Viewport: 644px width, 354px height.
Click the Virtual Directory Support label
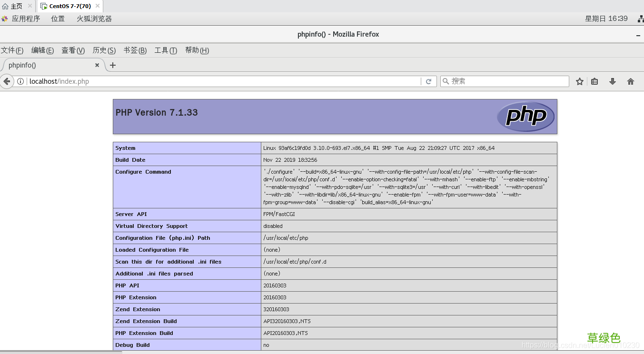151,226
